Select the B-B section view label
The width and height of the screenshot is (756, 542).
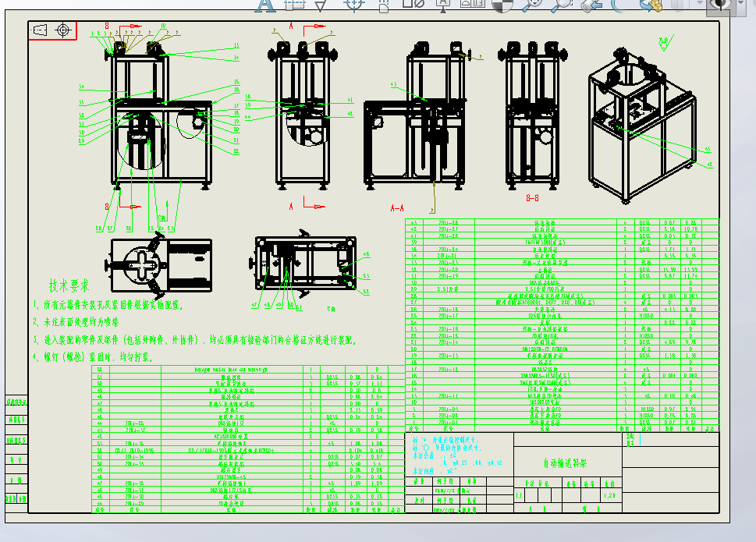pos(532,198)
